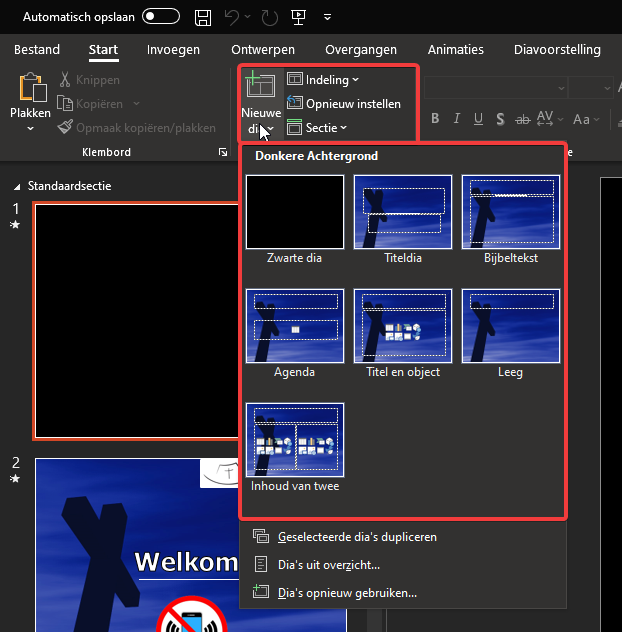Open the Invoegen ribbon tab

click(173, 50)
